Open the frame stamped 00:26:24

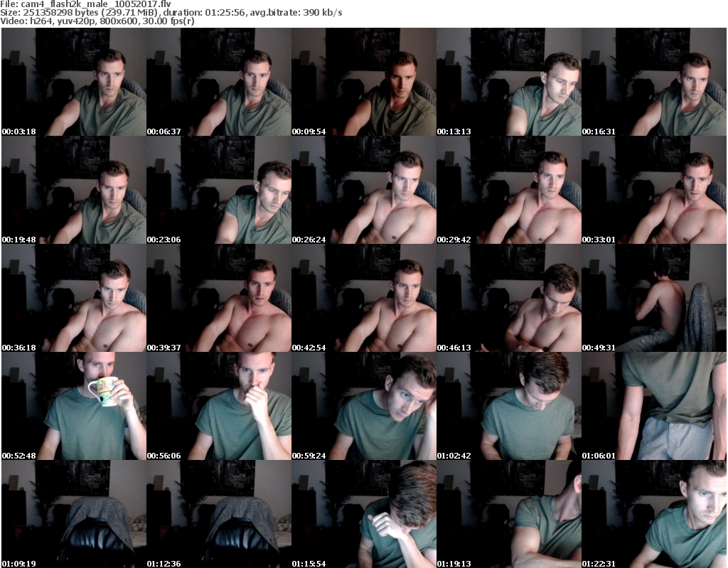[x=364, y=190]
